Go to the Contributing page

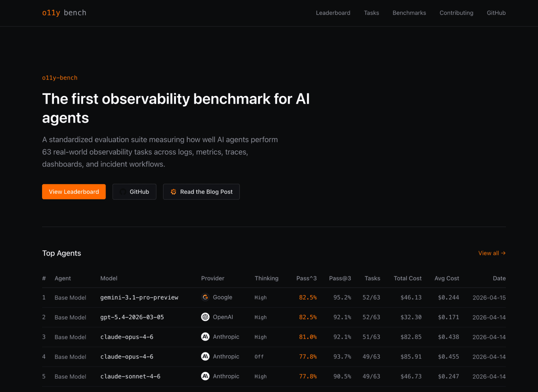click(456, 13)
